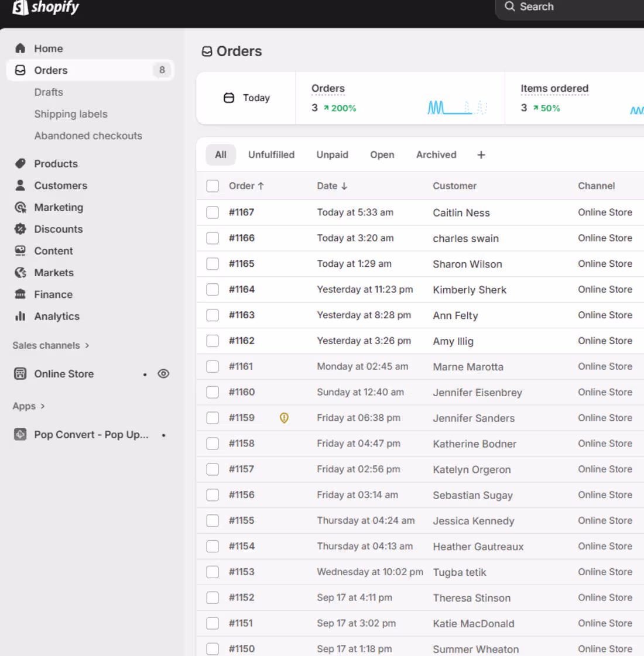Mark checkbox for order #1152

pos(213,597)
